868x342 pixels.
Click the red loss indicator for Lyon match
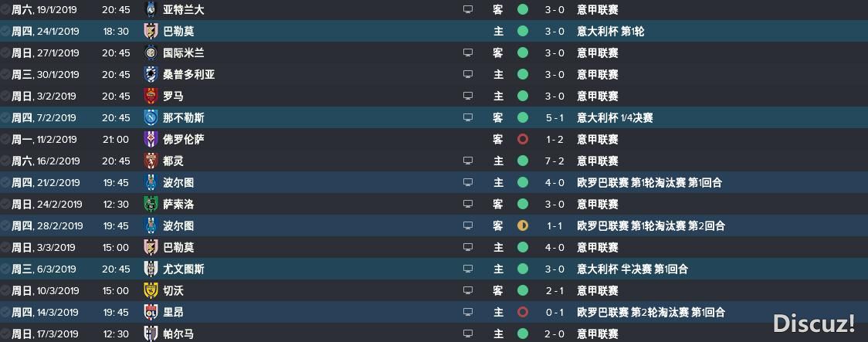523,312
